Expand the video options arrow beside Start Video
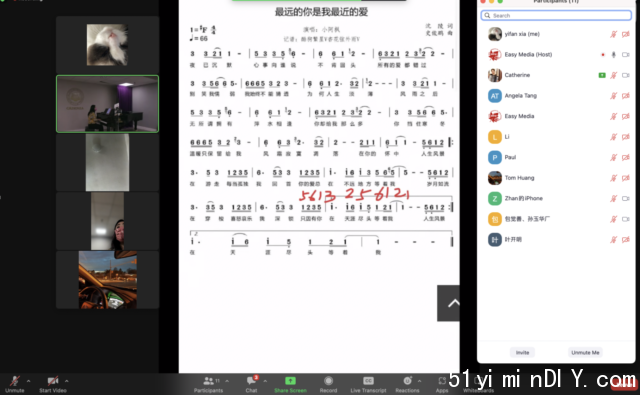Viewport: 640px width, 395px height. [x=67, y=381]
